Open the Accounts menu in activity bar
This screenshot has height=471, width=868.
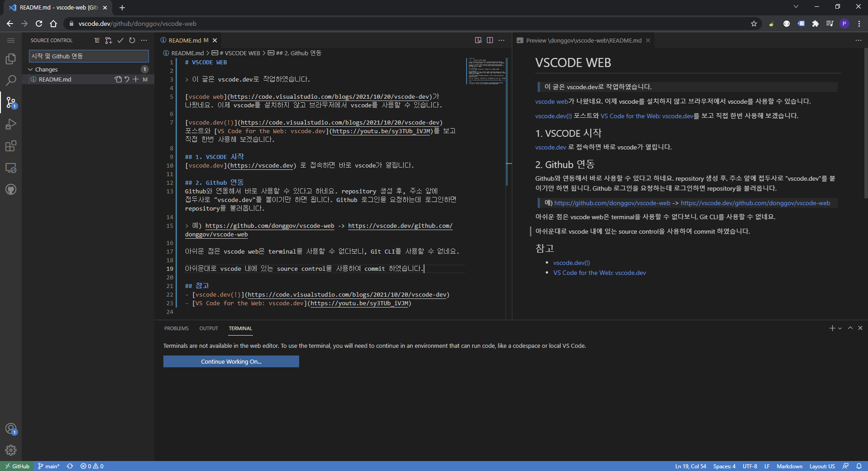pyautogui.click(x=11, y=428)
